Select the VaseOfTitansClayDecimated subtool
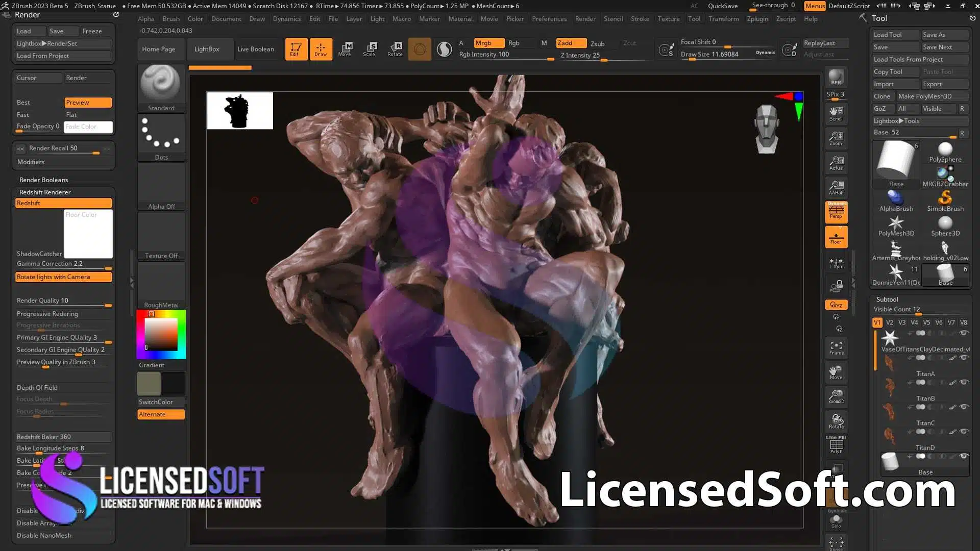The width and height of the screenshot is (980, 551). click(925, 348)
